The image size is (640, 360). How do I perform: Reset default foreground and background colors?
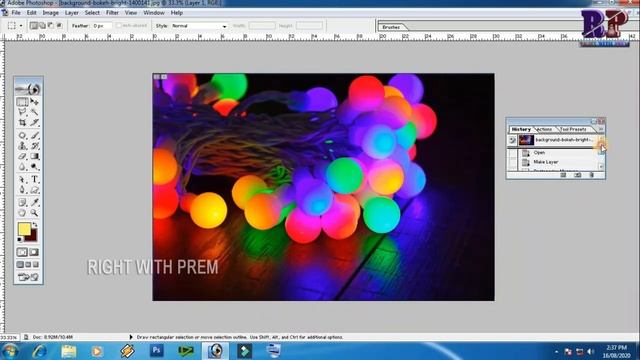click(20, 240)
